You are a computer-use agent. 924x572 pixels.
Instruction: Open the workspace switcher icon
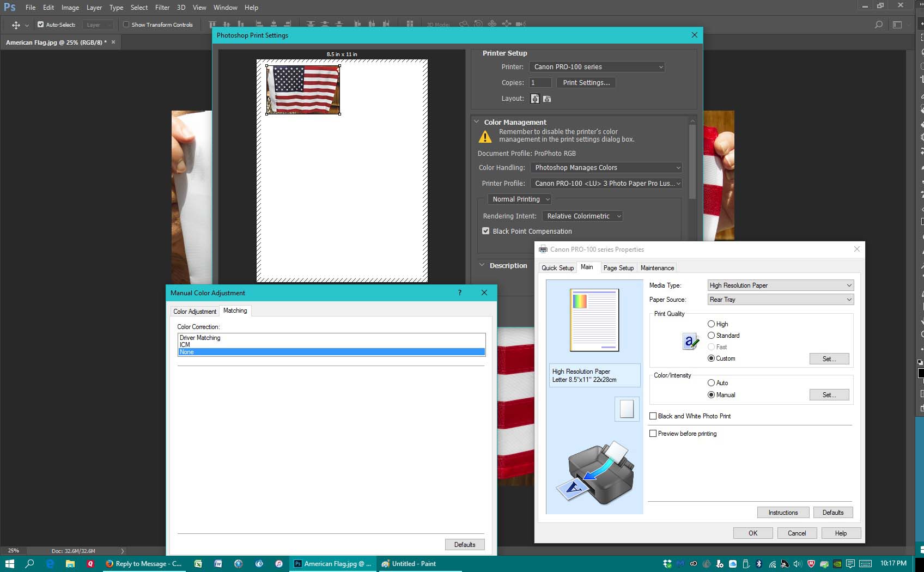pyautogui.click(x=897, y=25)
